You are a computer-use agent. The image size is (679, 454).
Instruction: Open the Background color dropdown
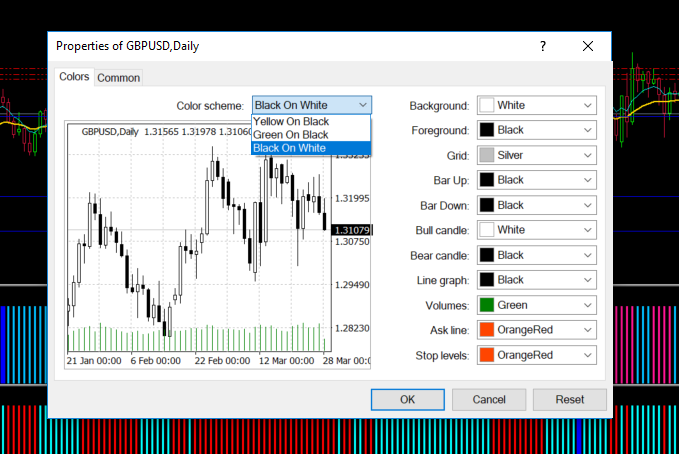point(537,105)
